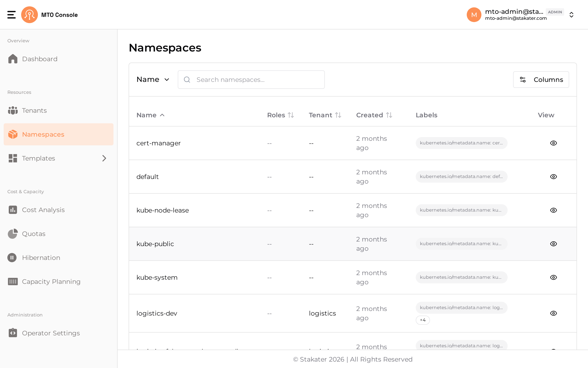588x368 pixels.
Task: Open the Columns button
Action: [541, 80]
